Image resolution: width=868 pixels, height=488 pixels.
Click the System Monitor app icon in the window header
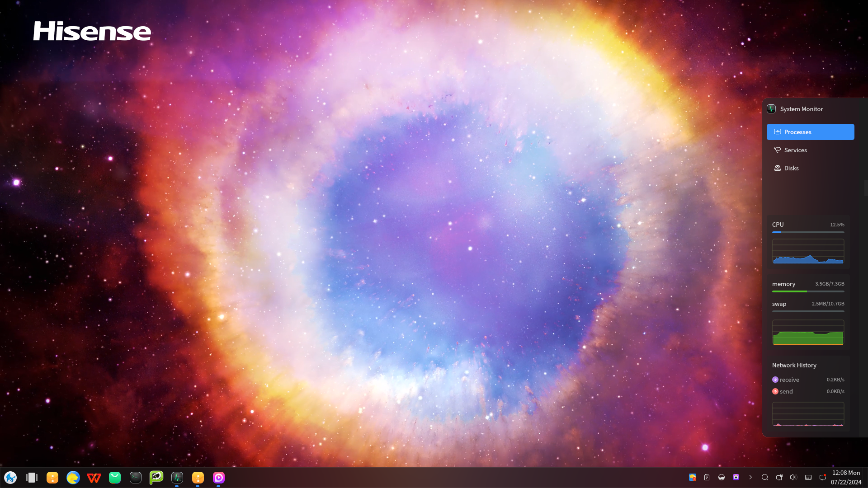tap(771, 109)
